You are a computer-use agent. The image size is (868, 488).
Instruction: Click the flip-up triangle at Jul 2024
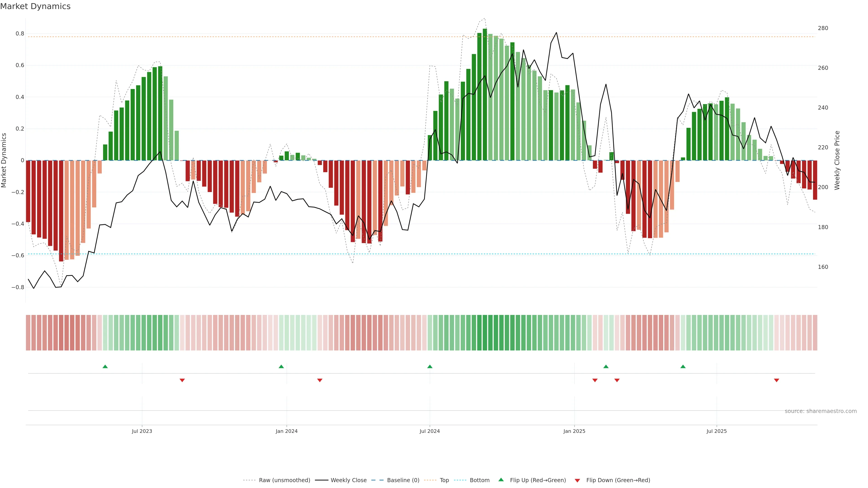pyautogui.click(x=430, y=366)
